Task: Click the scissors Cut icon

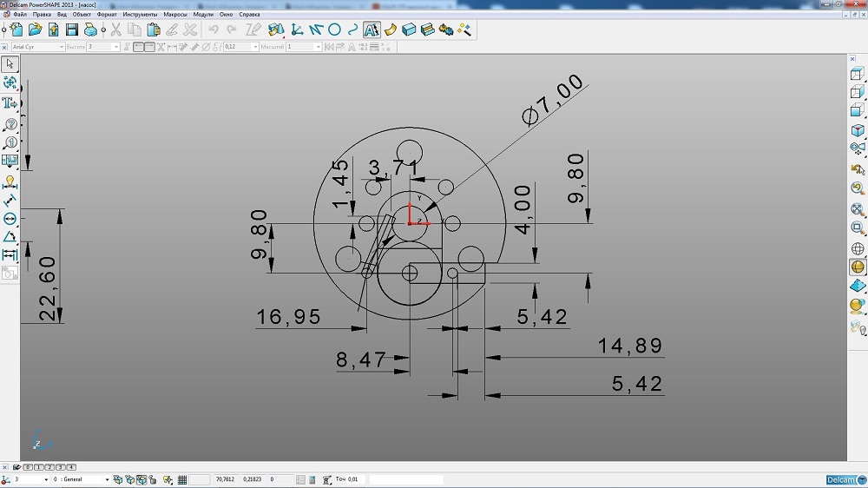Action: (x=115, y=30)
